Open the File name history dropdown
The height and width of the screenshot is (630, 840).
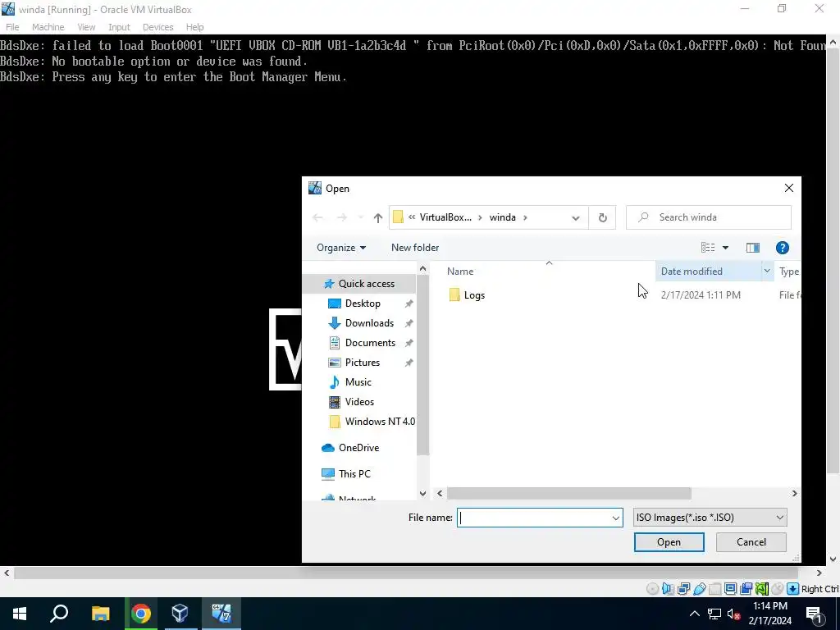tap(615, 518)
